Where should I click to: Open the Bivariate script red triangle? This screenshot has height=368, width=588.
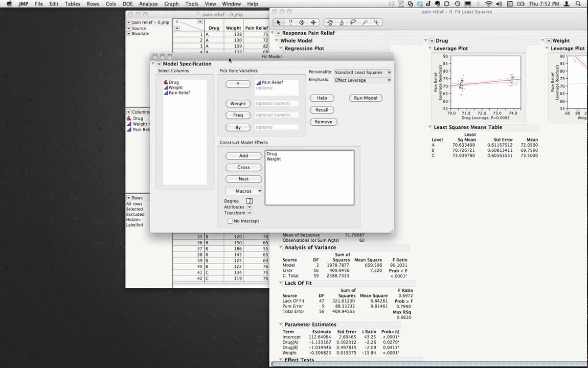click(129, 34)
